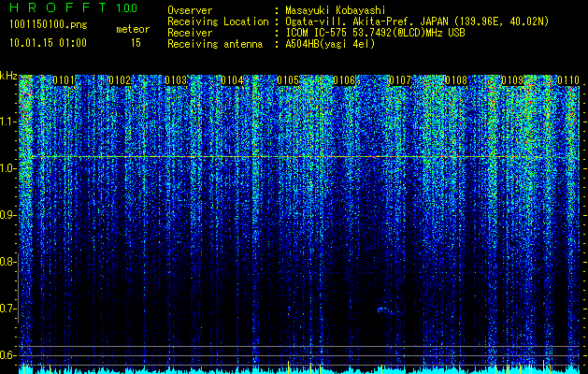This screenshot has height=374, width=588.
Task: Click the Receiver label
Action: point(190,33)
